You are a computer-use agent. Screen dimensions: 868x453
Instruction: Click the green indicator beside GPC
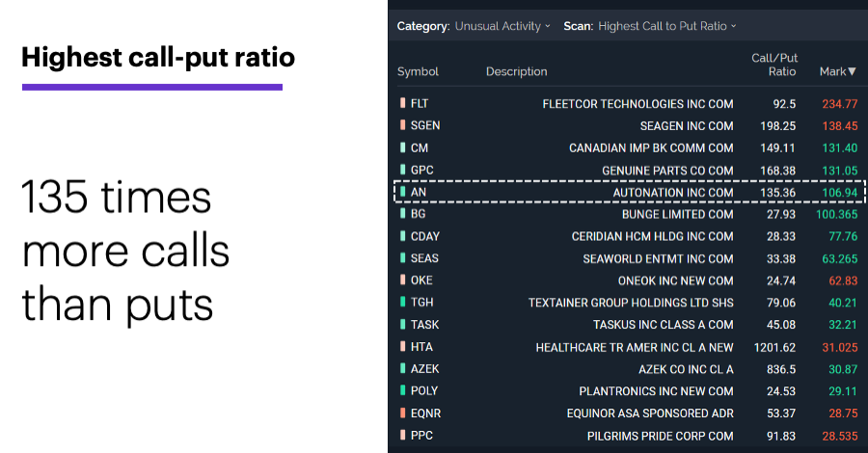[402, 170]
